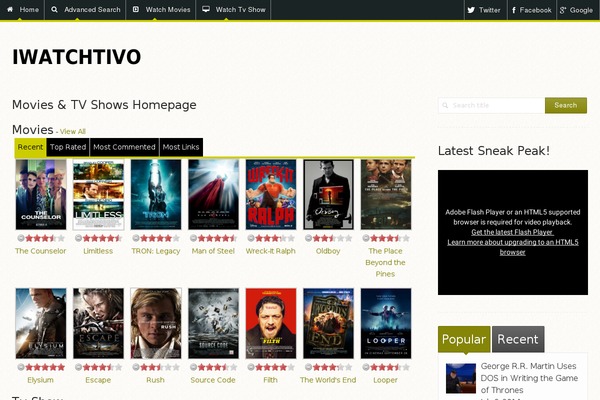Click Learn more about upgrading HTML5 browser link
The image size is (600, 400).
point(513,247)
